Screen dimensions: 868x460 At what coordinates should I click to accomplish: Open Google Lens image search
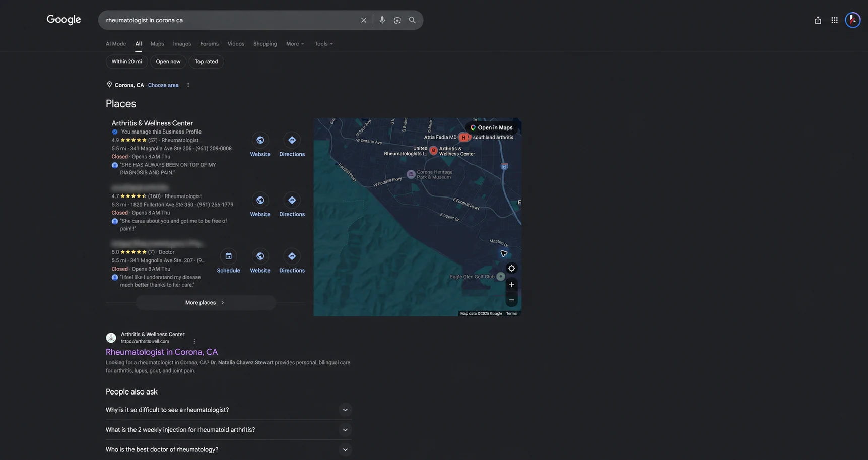point(397,20)
